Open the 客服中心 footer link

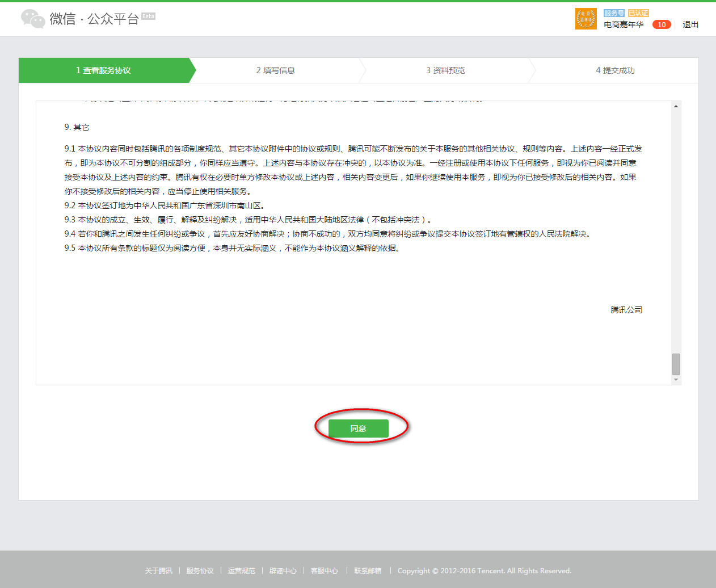click(324, 570)
